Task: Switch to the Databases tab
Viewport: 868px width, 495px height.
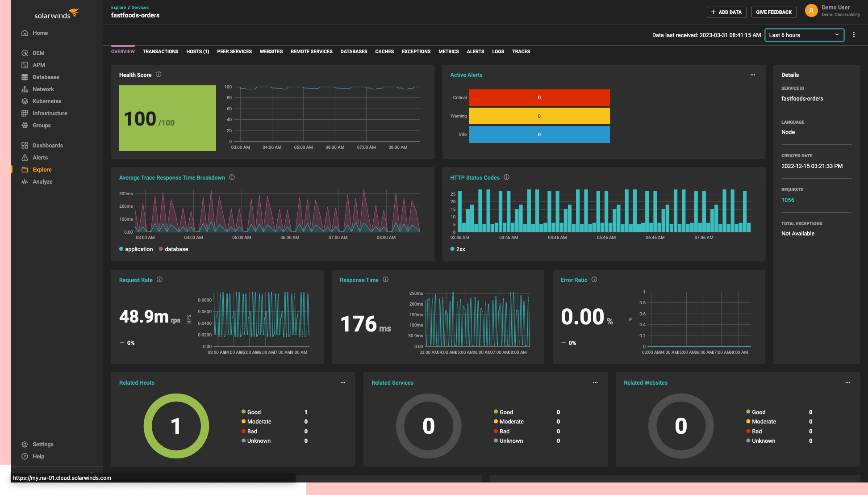Action: click(x=354, y=52)
